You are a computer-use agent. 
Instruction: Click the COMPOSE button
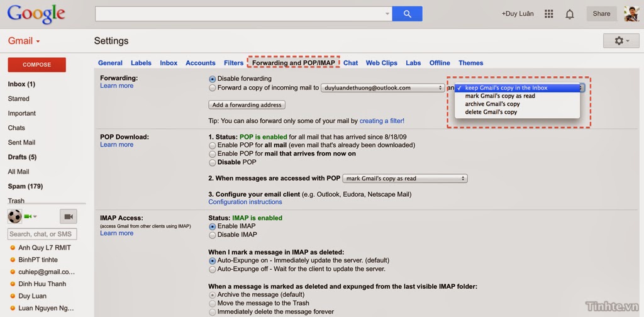(x=37, y=65)
